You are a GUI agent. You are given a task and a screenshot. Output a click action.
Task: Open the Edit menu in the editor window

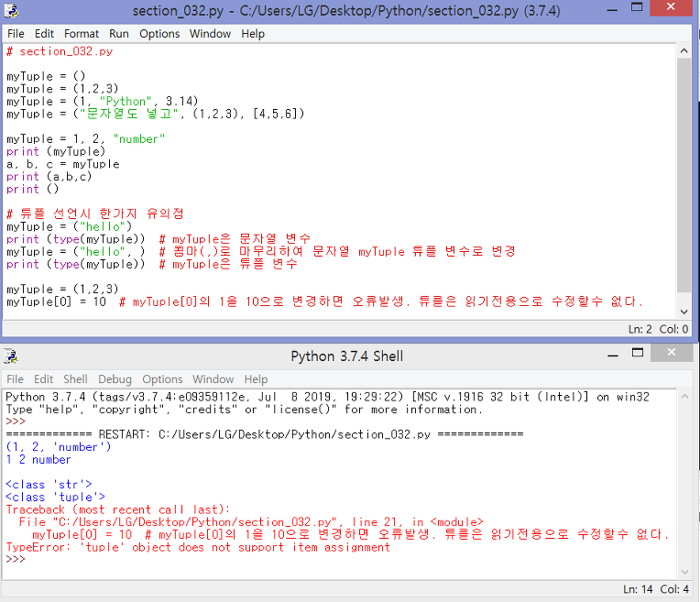tap(44, 34)
